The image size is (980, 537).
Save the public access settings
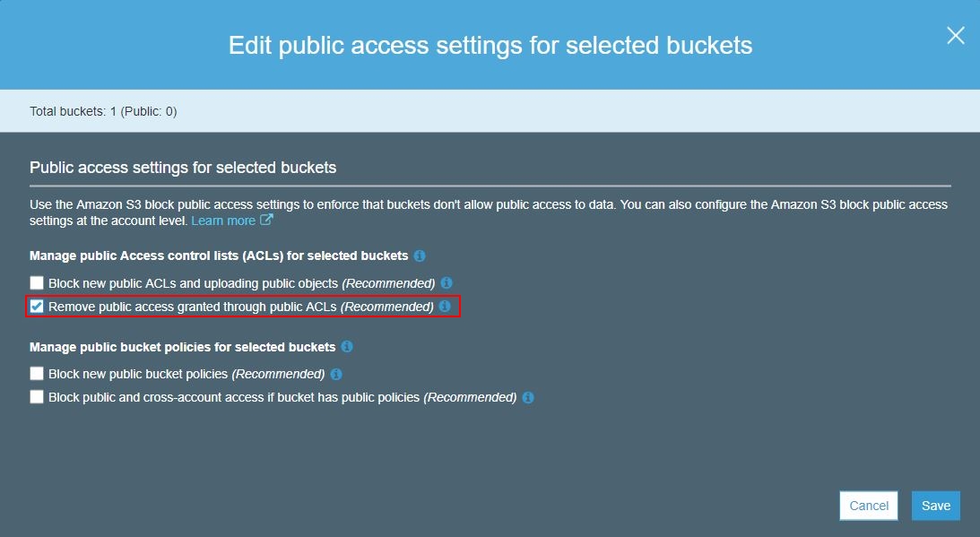tap(936, 506)
